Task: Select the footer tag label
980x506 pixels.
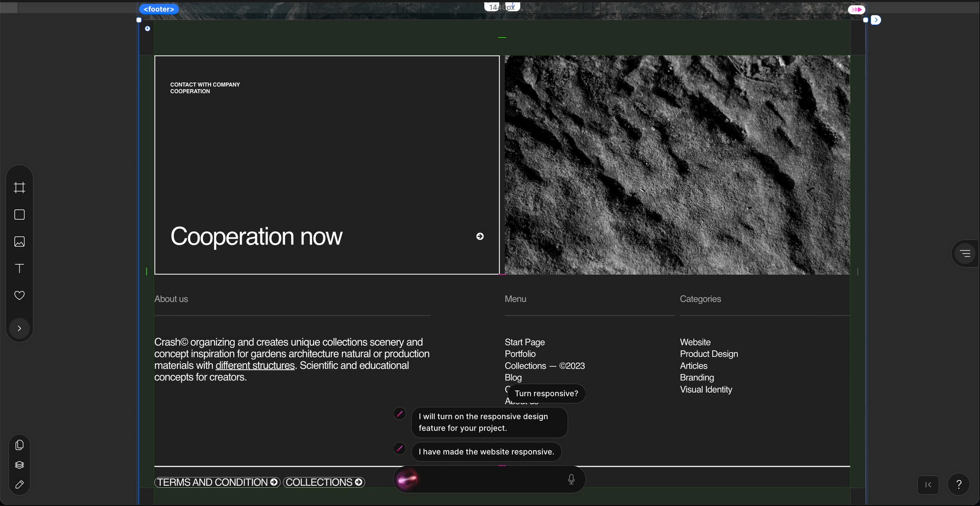Action: 159,9
